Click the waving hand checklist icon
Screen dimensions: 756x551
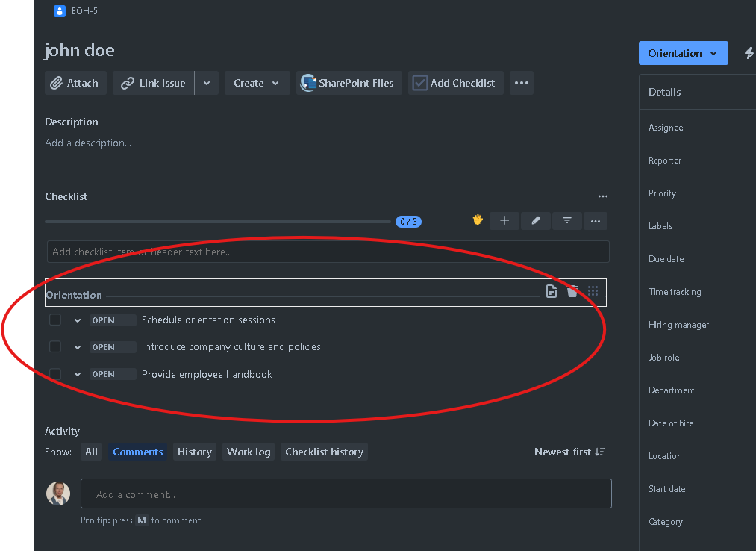point(478,220)
